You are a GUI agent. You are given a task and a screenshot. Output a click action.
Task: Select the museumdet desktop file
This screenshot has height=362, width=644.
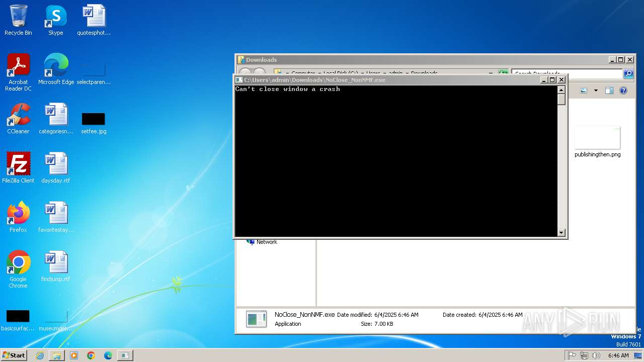[x=56, y=320]
